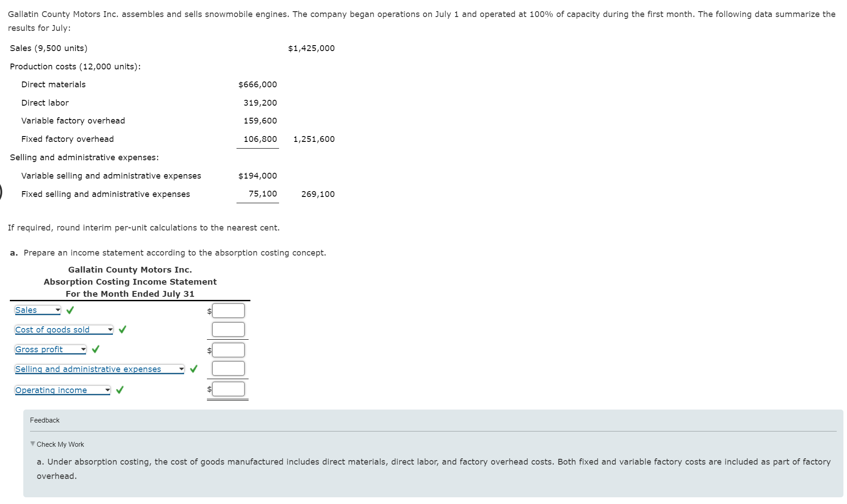Open the Cost of goods sold dropdown
847x504 pixels.
point(64,330)
